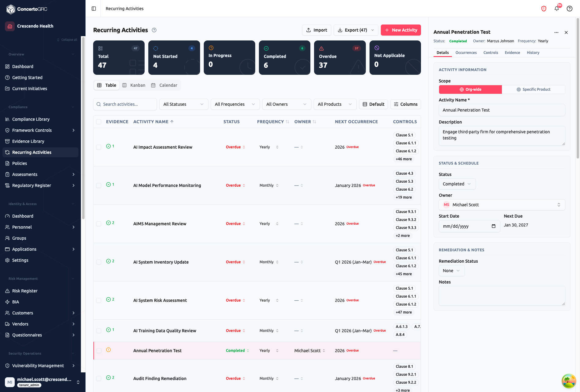Click the Columns button
The width and height of the screenshot is (580, 392).
click(x=405, y=104)
